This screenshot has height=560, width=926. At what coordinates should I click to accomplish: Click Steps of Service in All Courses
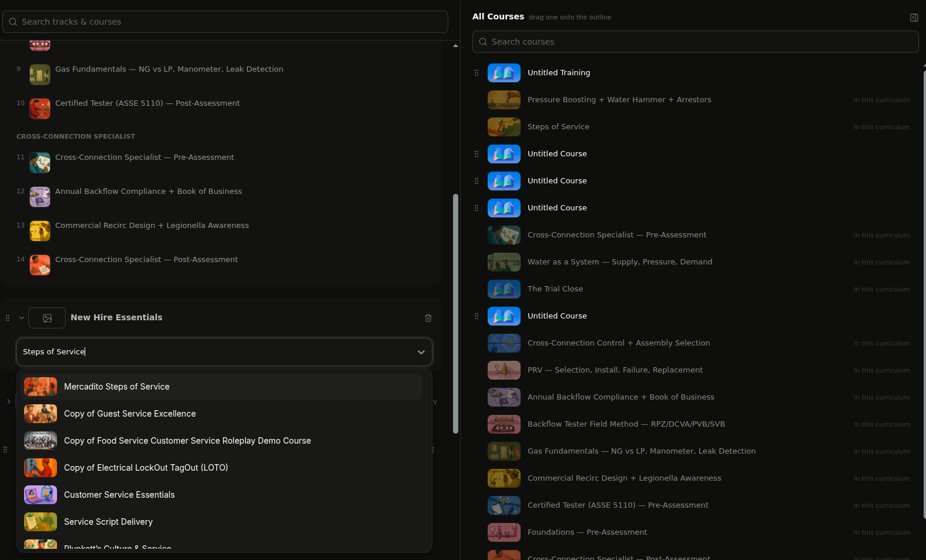coord(558,127)
